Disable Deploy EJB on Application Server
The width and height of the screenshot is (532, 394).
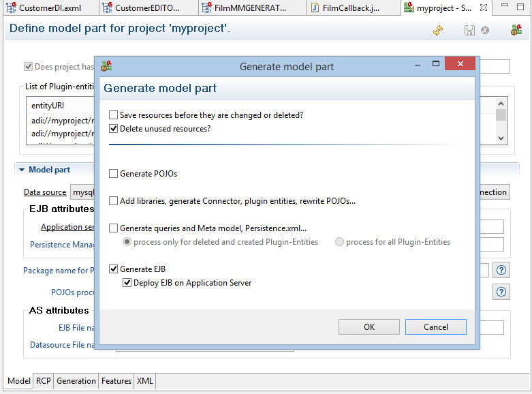(127, 283)
